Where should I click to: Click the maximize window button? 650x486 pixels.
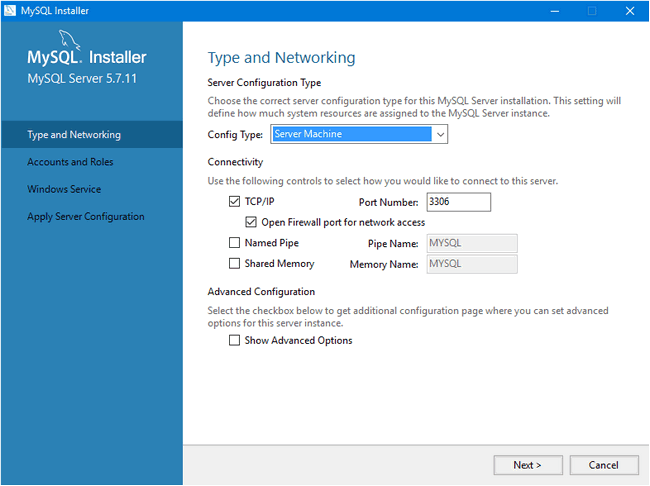(592, 10)
